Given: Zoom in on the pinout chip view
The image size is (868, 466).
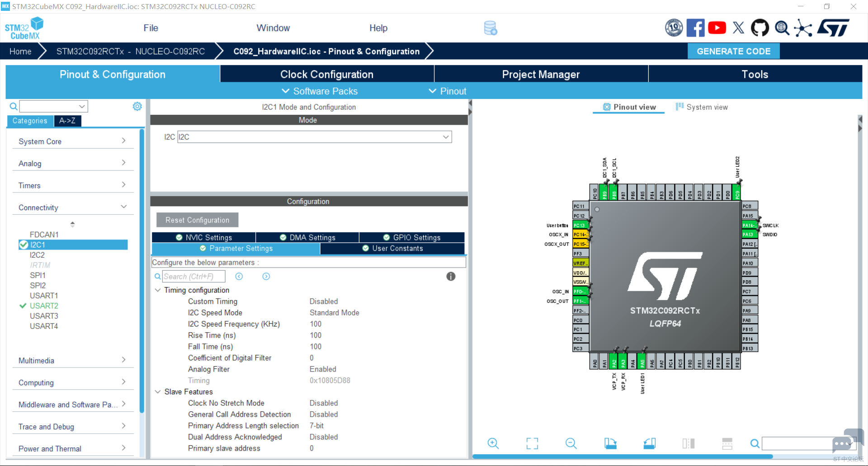Looking at the screenshot, I should 493,443.
